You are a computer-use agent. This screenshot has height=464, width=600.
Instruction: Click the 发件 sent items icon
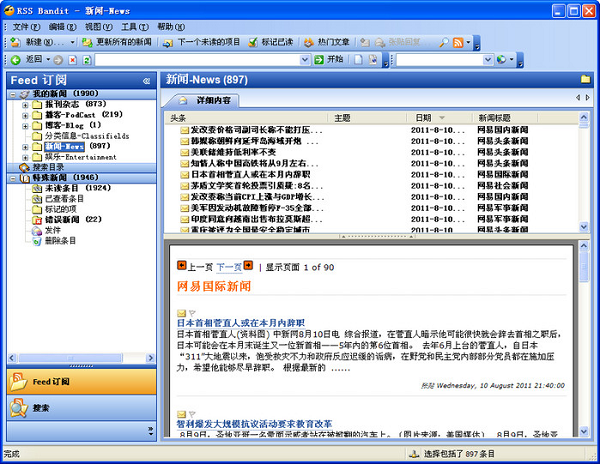click(37, 230)
